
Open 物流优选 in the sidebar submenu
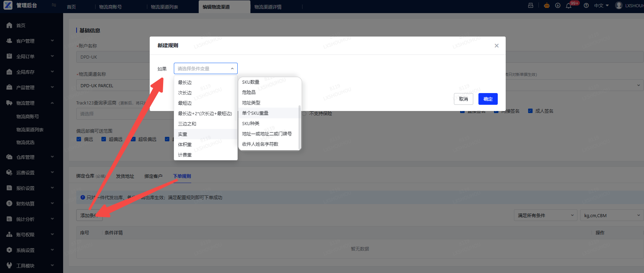[26, 142]
